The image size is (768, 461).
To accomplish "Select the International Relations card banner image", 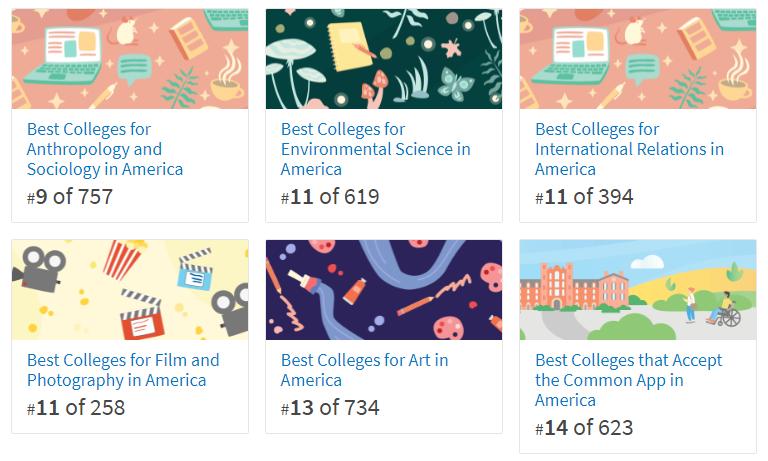I will (x=638, y=59).
